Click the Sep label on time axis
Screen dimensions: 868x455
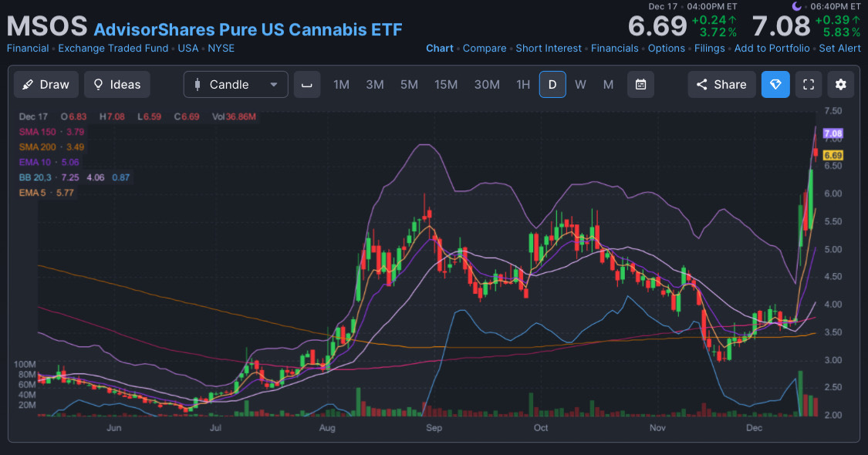pos(434,428)
